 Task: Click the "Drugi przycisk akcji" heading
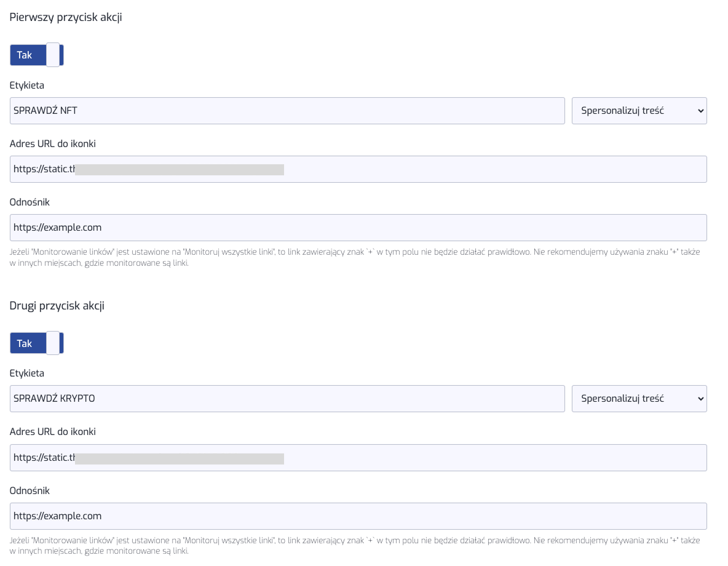57,306
